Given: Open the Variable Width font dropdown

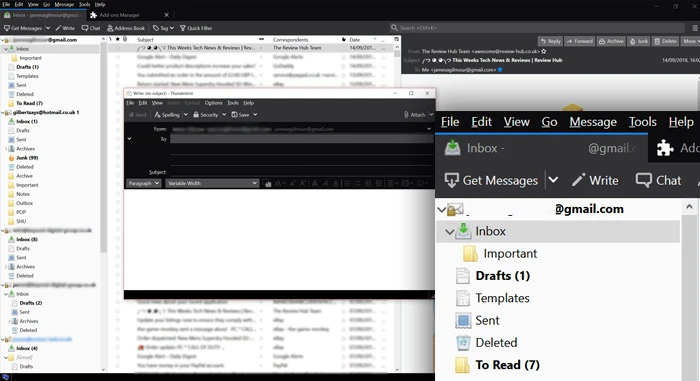Looking at the screenshot, I should click(212, 183).
